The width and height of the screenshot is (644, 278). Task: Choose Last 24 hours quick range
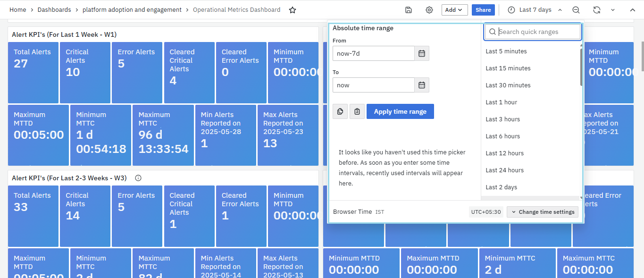click(504, 170)
